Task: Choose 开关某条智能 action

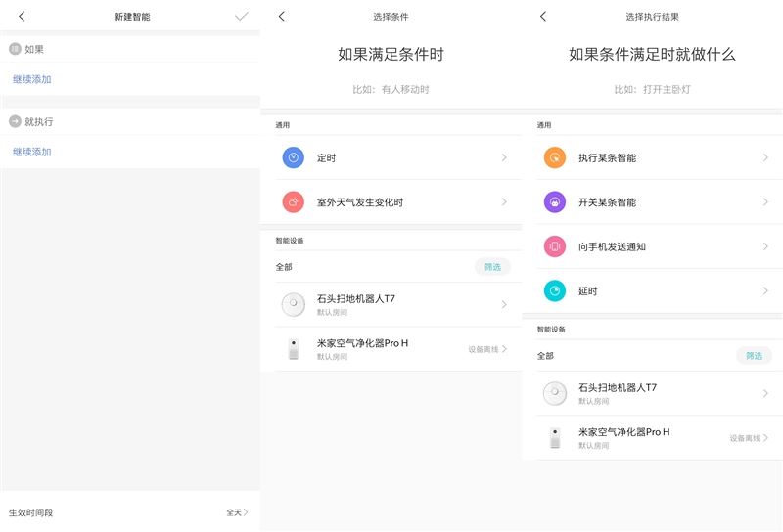Action: click(653, 202)
